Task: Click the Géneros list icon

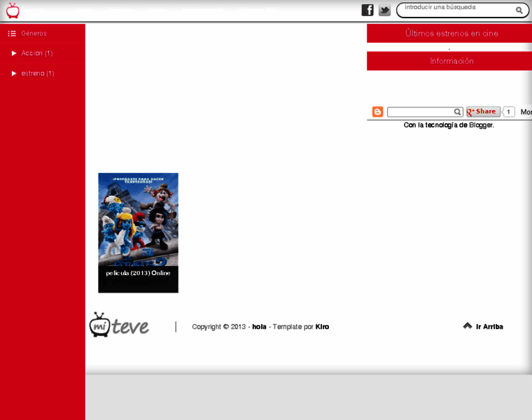Action: (x=12, y=34)
